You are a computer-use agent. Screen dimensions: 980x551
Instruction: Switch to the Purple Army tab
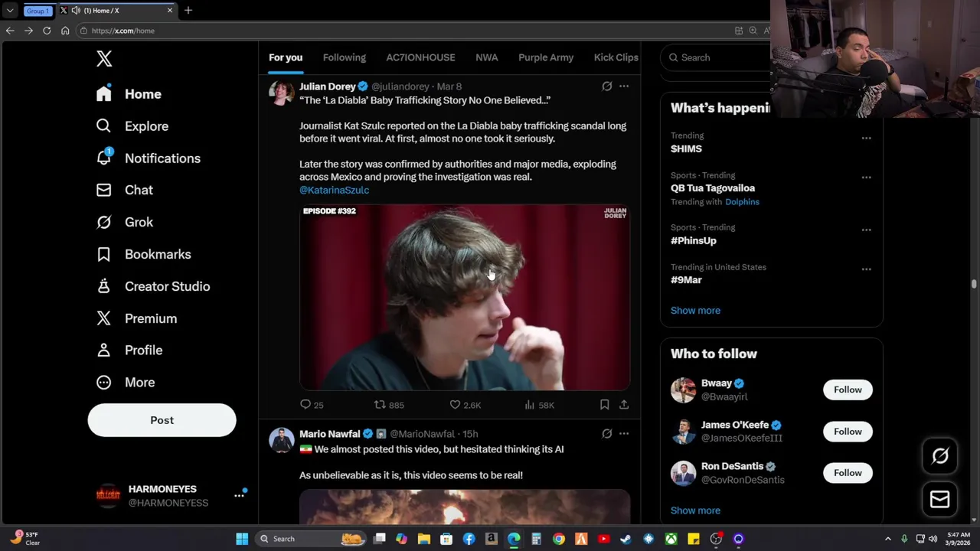[x=546, y=57]
